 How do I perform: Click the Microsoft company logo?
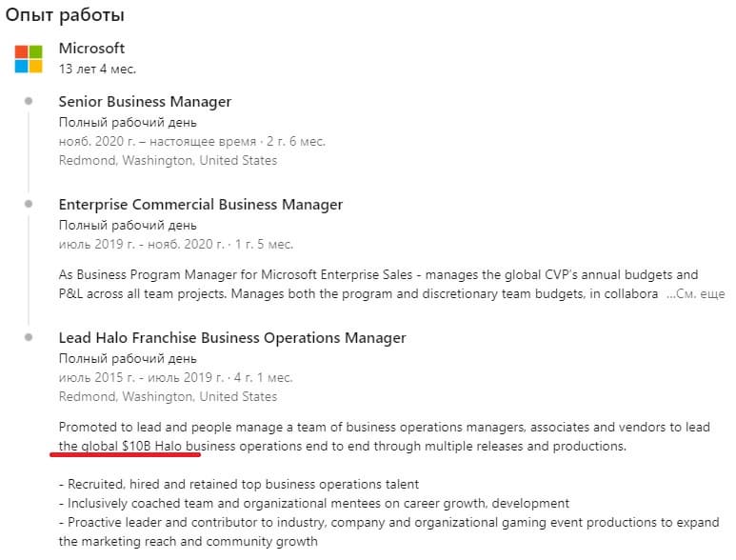pyautogui.click(x=29, y=58)
